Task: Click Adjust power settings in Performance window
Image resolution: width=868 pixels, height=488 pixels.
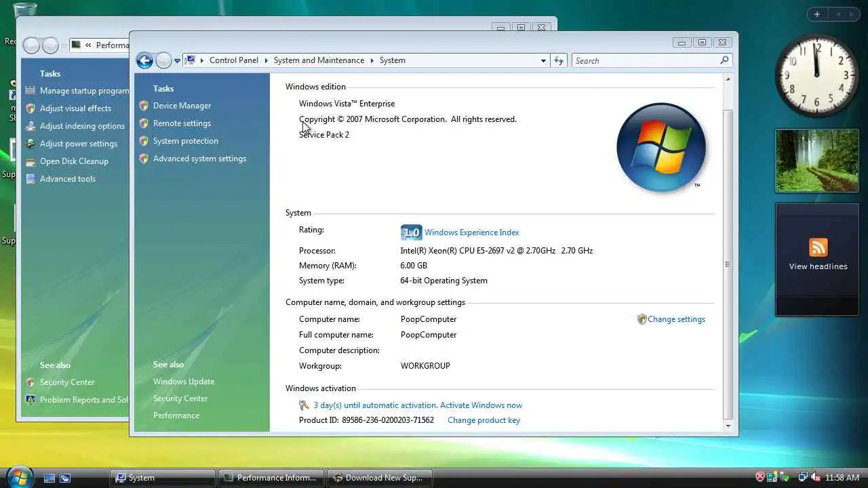Action: tap(78, 144)
